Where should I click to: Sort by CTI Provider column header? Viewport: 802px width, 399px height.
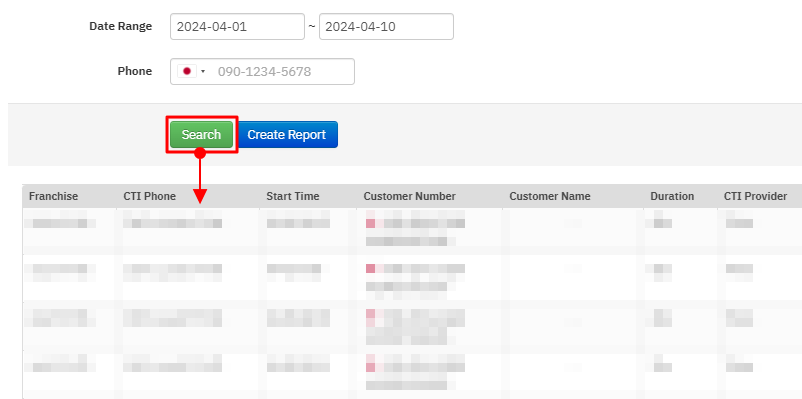755,196
